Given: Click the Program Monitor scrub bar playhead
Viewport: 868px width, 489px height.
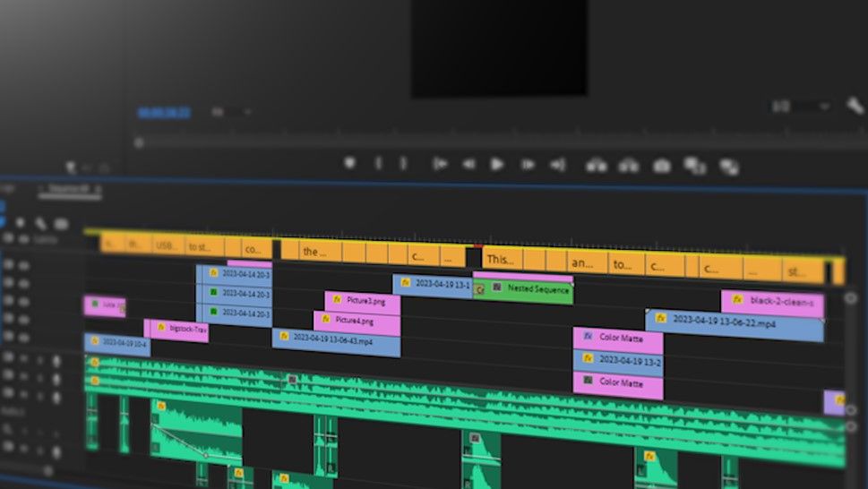Looking at the screenshot, I should coord(139,142).
